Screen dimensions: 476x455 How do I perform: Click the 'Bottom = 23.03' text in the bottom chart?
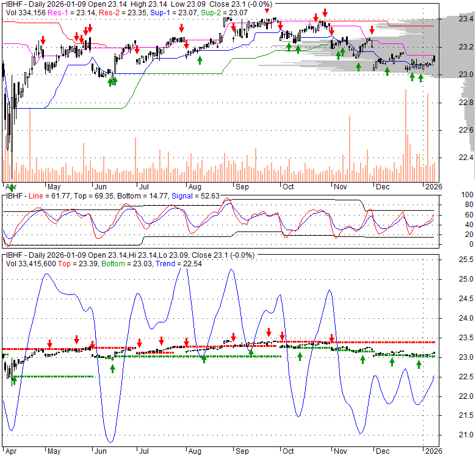[x=127, y=264]
